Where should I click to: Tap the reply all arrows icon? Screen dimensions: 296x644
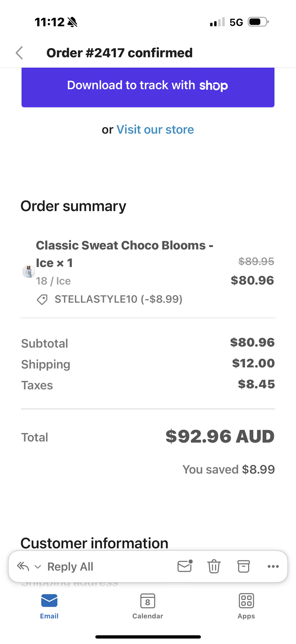click(x=23, y=566)
